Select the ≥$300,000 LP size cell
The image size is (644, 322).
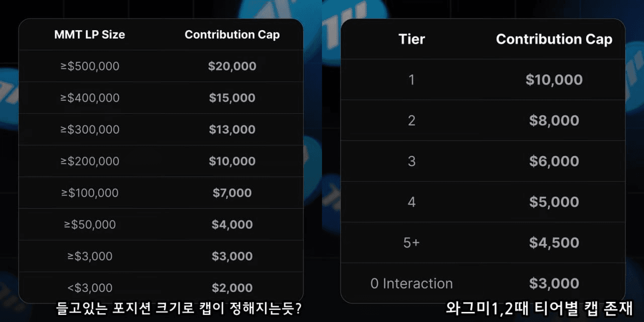[90, 130]
